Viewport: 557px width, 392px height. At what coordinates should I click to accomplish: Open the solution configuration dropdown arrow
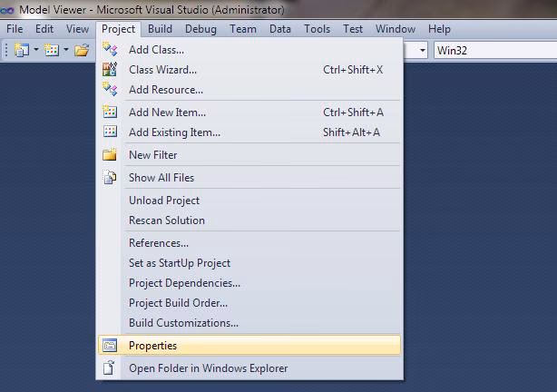[423, 50]
